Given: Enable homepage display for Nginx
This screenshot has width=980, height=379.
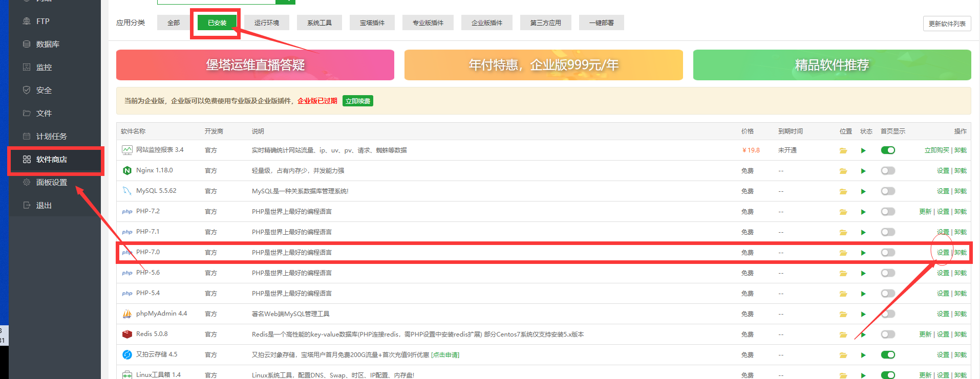Looking at the screenshot, I should tap(888, 170).
